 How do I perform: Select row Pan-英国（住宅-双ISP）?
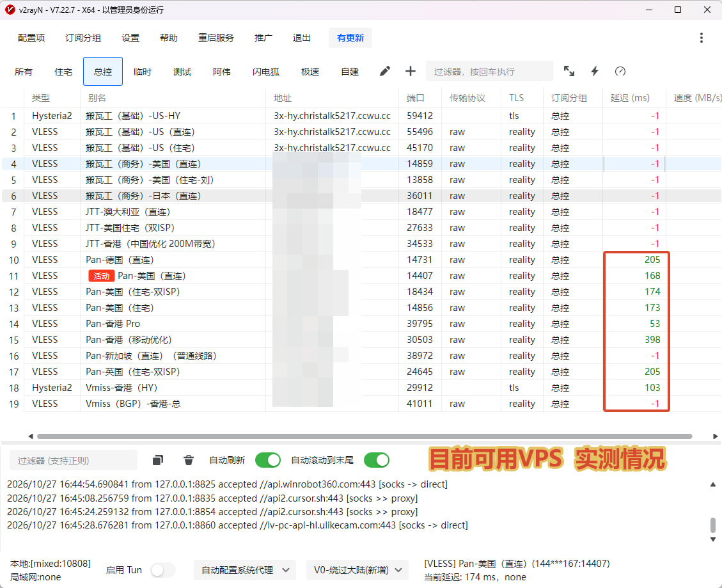point(361,371)
